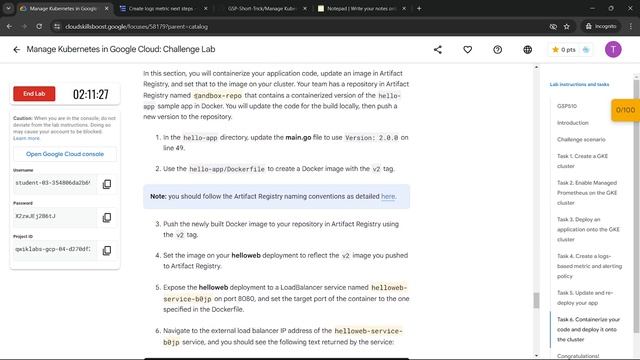This screenshot has height=360, width=640.
Task: Open the 'here' naming conventions link
Action: click(388, 196)
